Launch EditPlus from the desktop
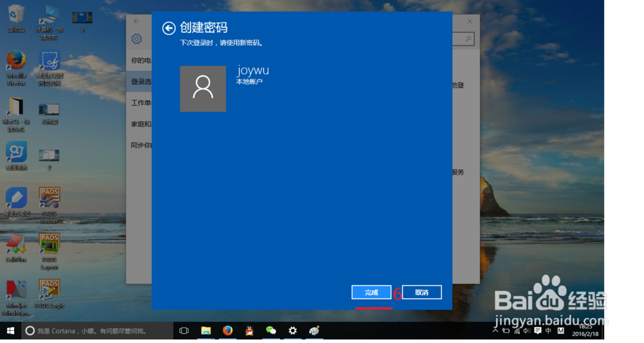The image size is (644, 343). (16, 248)
